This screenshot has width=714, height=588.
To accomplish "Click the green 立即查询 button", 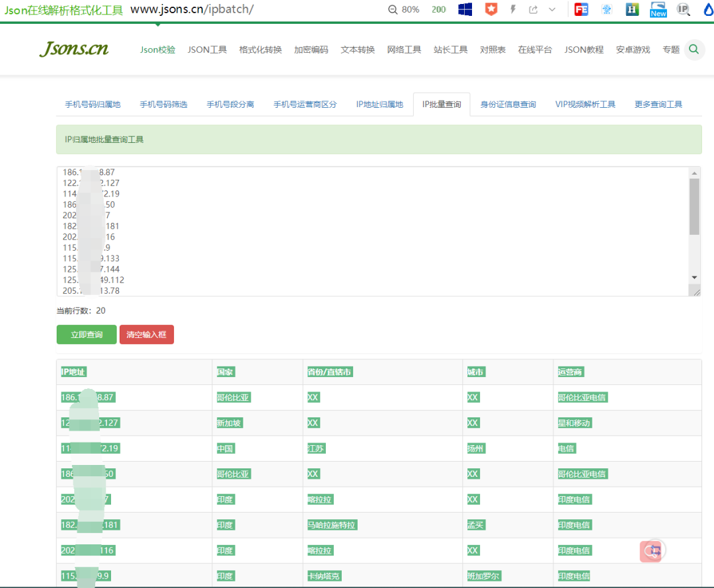I will coord(87,335).
